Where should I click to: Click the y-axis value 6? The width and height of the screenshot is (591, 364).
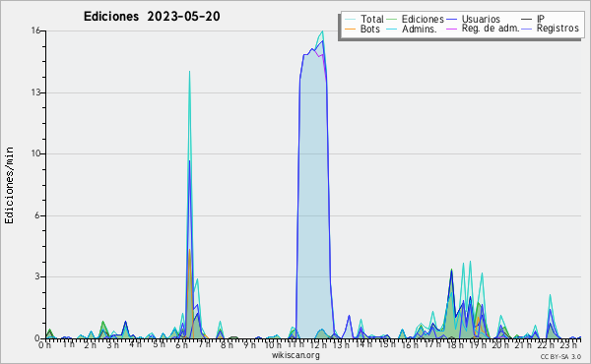(x=37, y=215)
